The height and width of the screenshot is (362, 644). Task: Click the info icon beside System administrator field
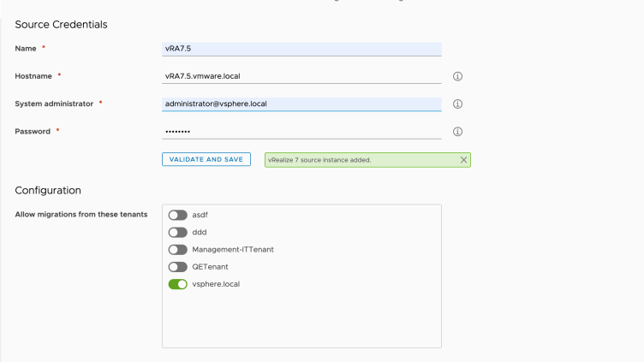(x=457, y=104)
